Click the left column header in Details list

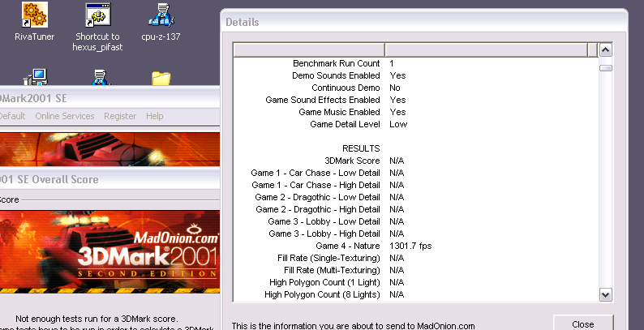tap(309, 49)
